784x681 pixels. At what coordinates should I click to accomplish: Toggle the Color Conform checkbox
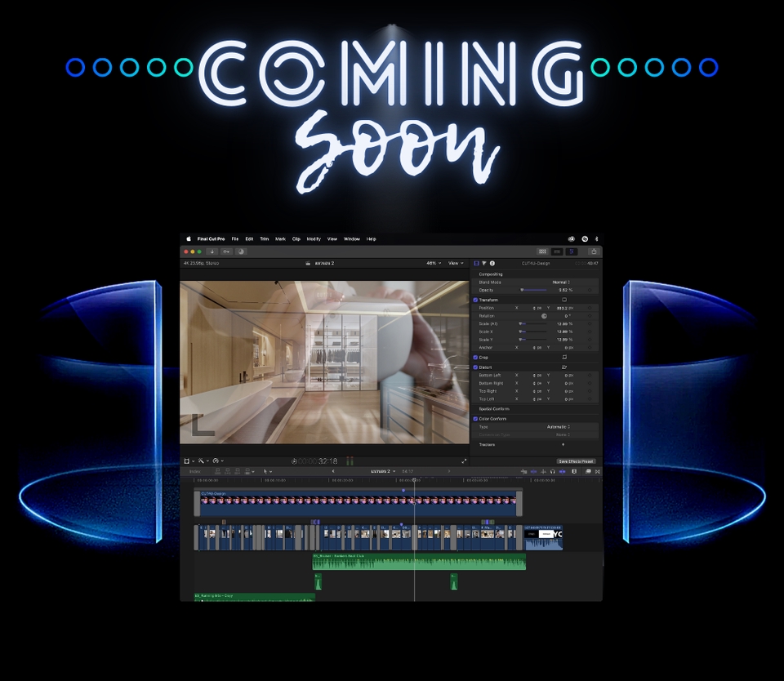(475, 419)
